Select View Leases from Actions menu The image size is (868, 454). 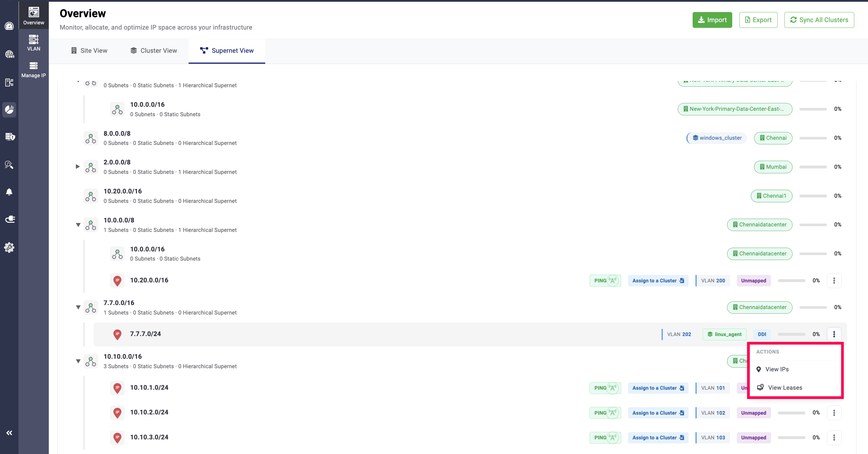pyautogui.click(x=785, y=388)
